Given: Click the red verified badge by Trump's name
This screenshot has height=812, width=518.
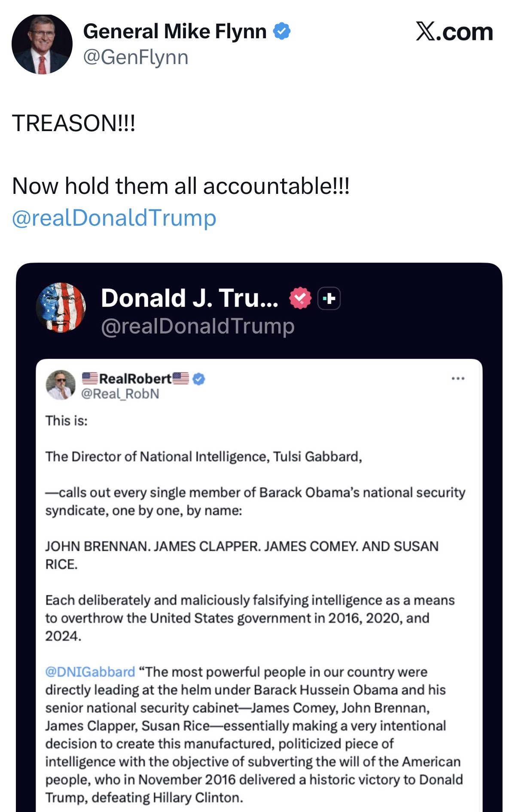Looking at the screenshot, I should pyautogui.click(x=300, y=298).
